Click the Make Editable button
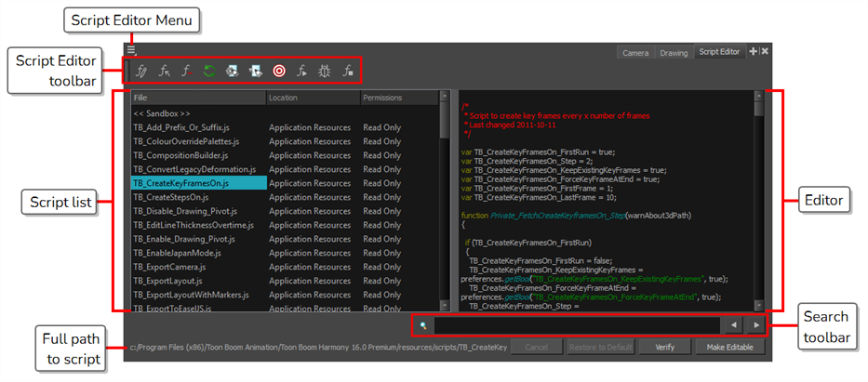This screenshot has height=382, width=868. point(730,347)
